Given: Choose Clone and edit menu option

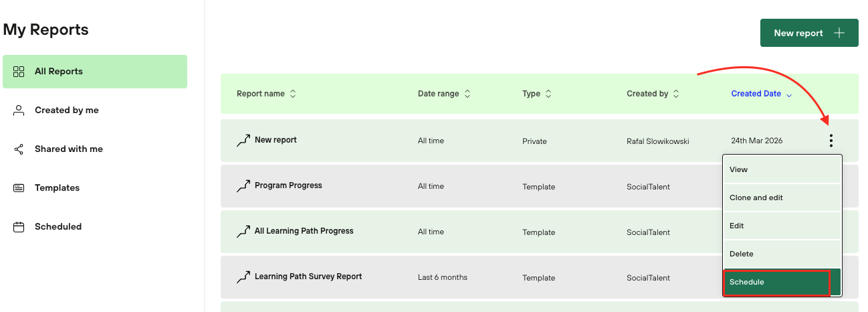Looking at the screenshot, I should pos(756,198).
